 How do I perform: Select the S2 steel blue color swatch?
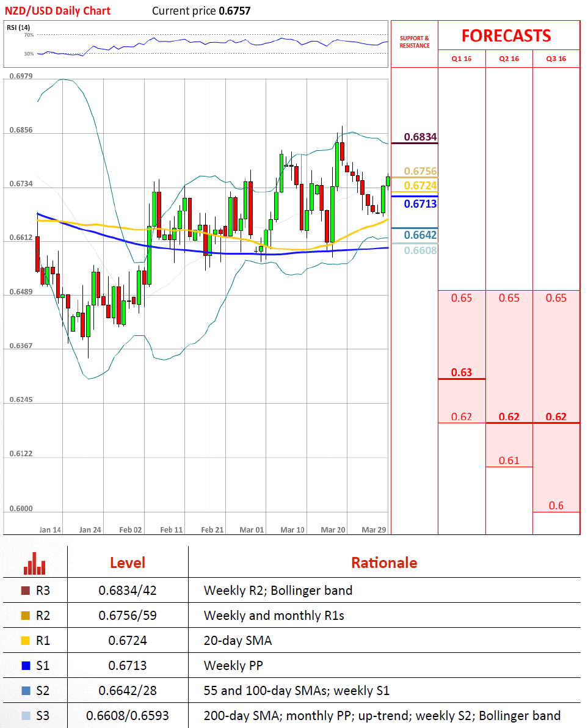[x=26, y=691]
